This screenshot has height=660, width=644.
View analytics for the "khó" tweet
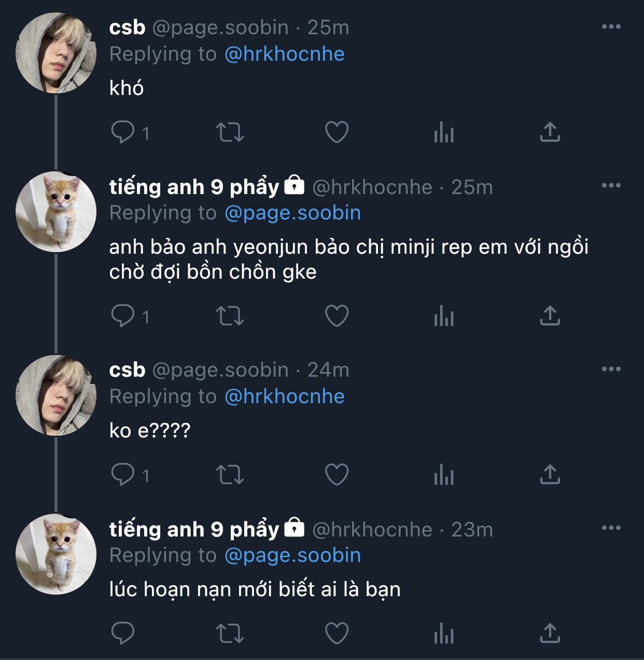[x=443, y=132]
